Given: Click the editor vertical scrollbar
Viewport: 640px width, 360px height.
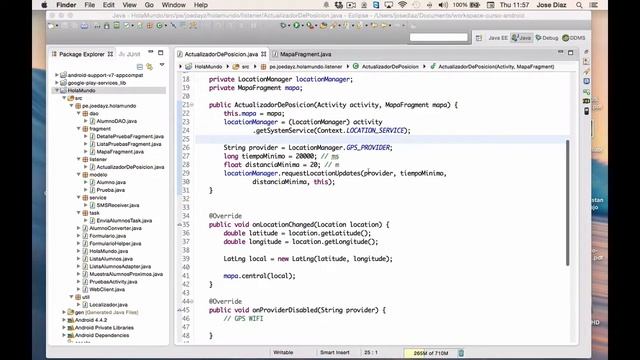Looking at the screenshot, I should 568,203.
